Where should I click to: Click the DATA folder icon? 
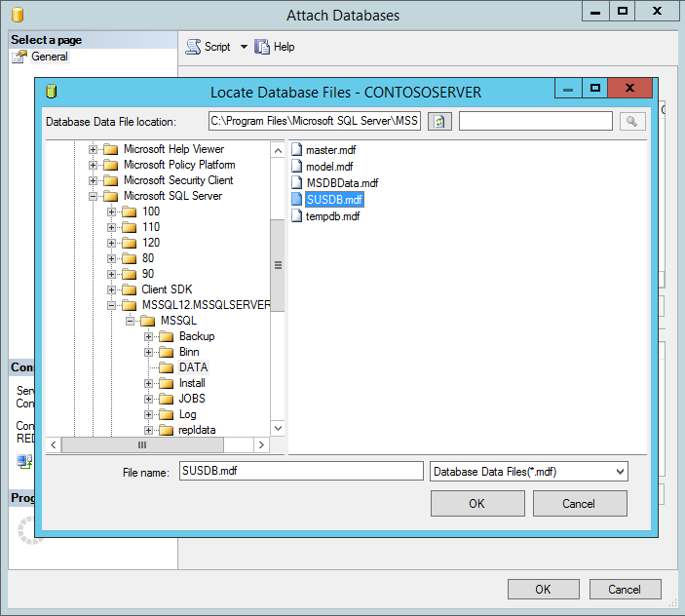point(166,367)
